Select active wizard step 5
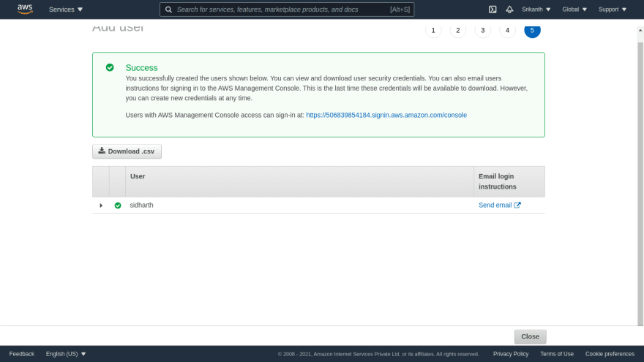Viewport: 644px width, 362px height. tap(532, 30)
